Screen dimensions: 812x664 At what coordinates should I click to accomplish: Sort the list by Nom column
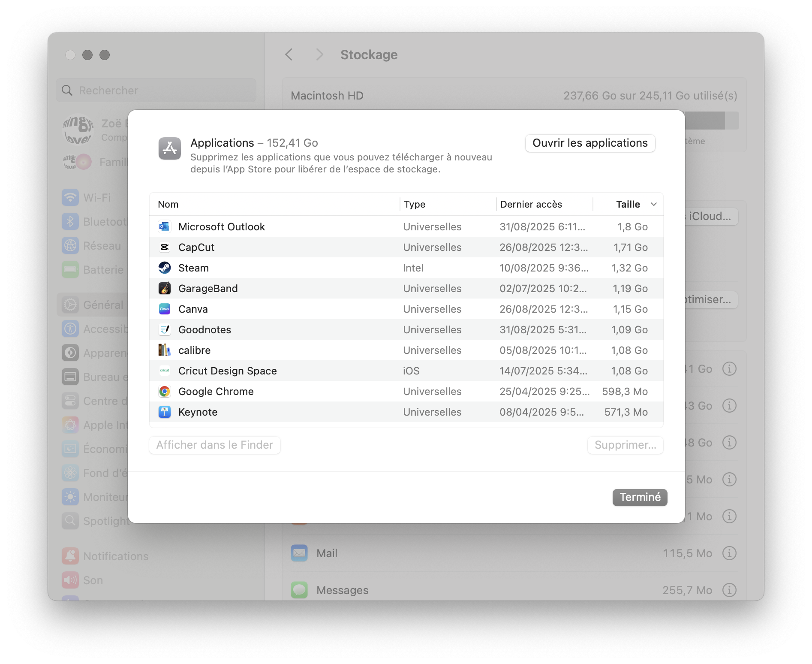[x=168, y=204]
